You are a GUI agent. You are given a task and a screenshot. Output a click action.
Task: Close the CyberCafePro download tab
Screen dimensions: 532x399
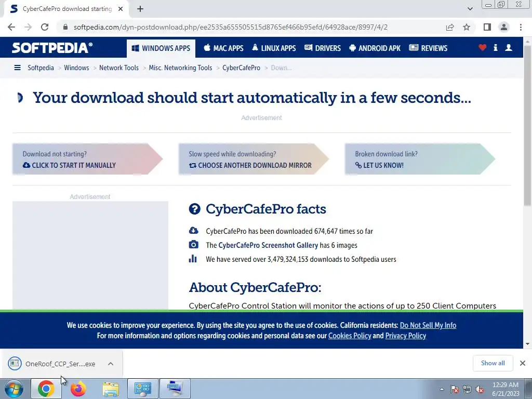(x=121, y=9)
